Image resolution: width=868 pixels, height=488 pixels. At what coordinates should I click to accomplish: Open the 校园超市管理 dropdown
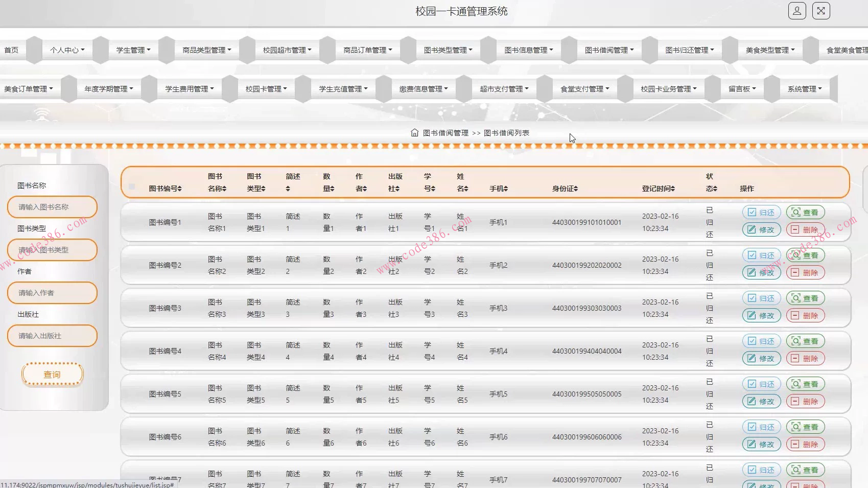(x=287, y=50)
